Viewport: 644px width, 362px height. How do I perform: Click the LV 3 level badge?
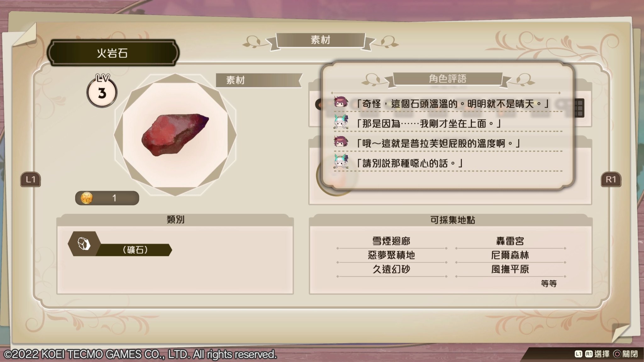(102, 90)
